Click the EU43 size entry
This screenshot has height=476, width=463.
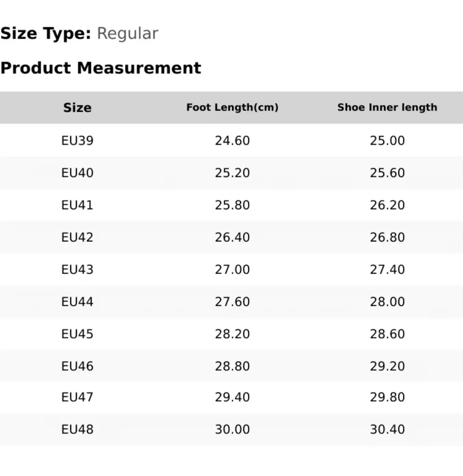click(x=77, y=270)
